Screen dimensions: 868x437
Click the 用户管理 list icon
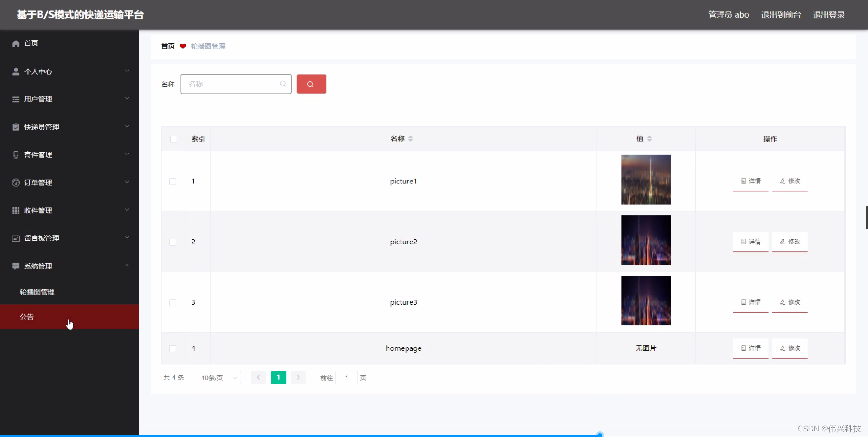pyautogui.click(x=15, y=99)
